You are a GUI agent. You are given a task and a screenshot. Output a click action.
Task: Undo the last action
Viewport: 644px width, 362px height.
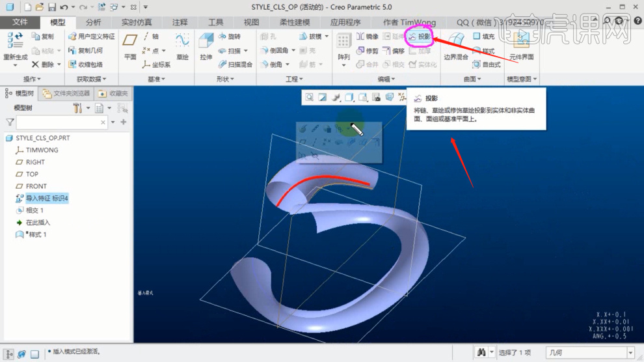(x=64, y=7)
